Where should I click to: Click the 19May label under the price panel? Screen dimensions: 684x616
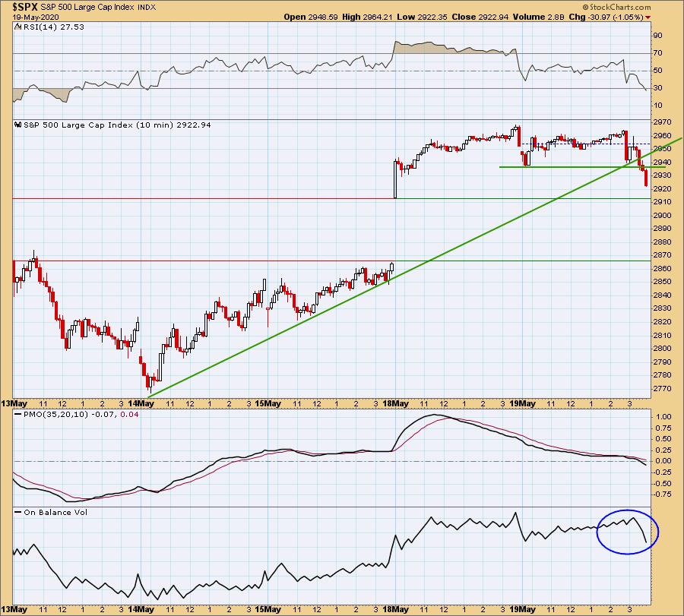click(522, 403)
